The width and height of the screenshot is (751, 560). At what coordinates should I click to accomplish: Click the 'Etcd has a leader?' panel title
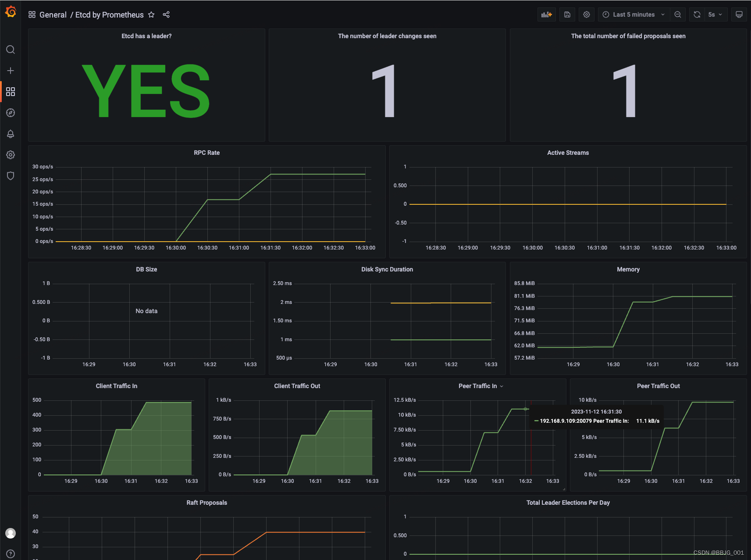146,36
